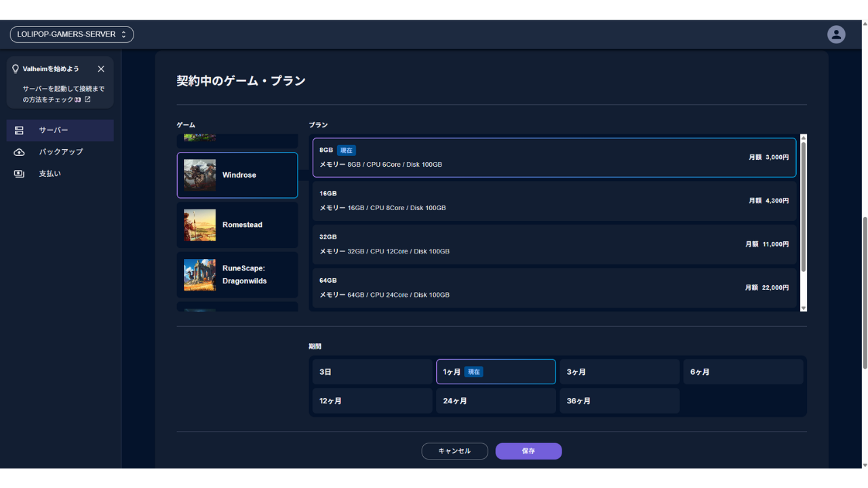The width and height of the screenshot is (868, 488).
Task: Click the Windrose game thumbnail image
Action: [199, 176]
